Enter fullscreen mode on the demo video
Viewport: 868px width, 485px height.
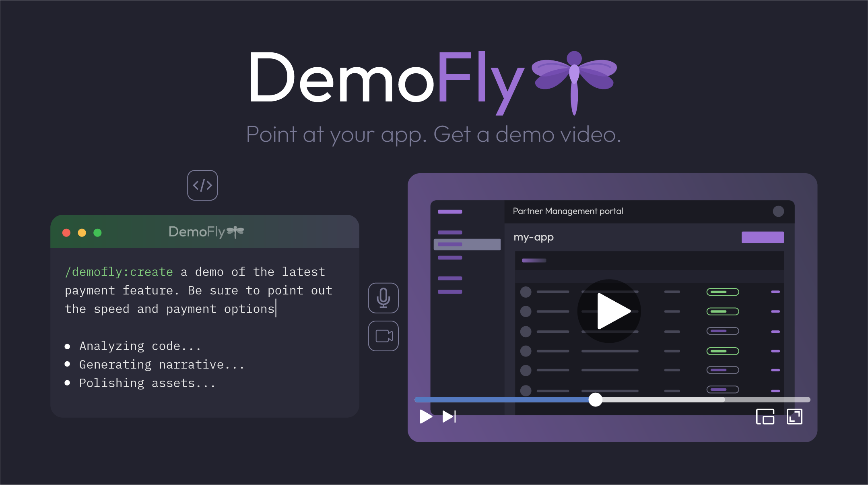(794, 417)
